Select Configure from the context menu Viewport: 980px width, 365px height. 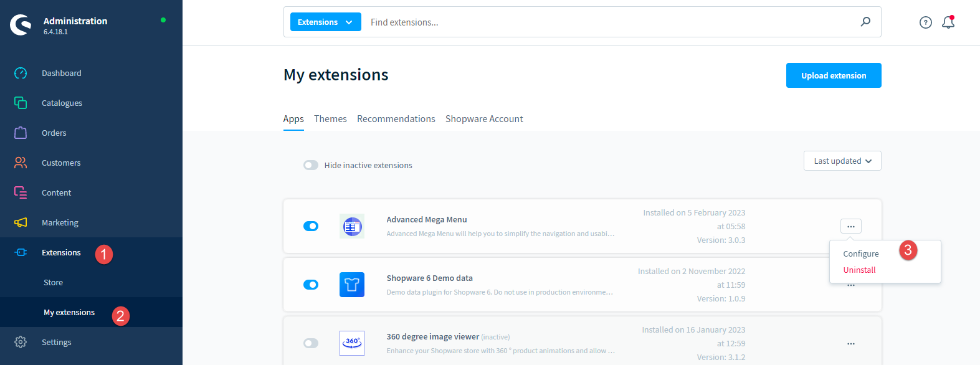861,254
